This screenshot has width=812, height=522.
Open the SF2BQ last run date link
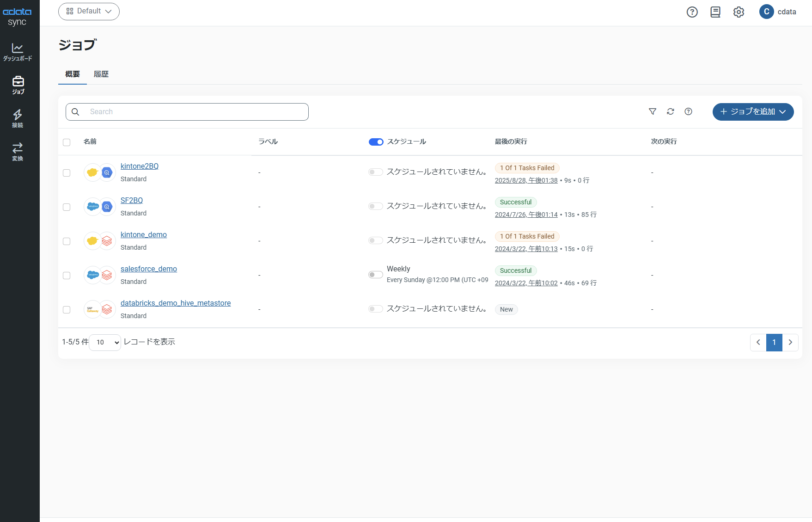526,215
